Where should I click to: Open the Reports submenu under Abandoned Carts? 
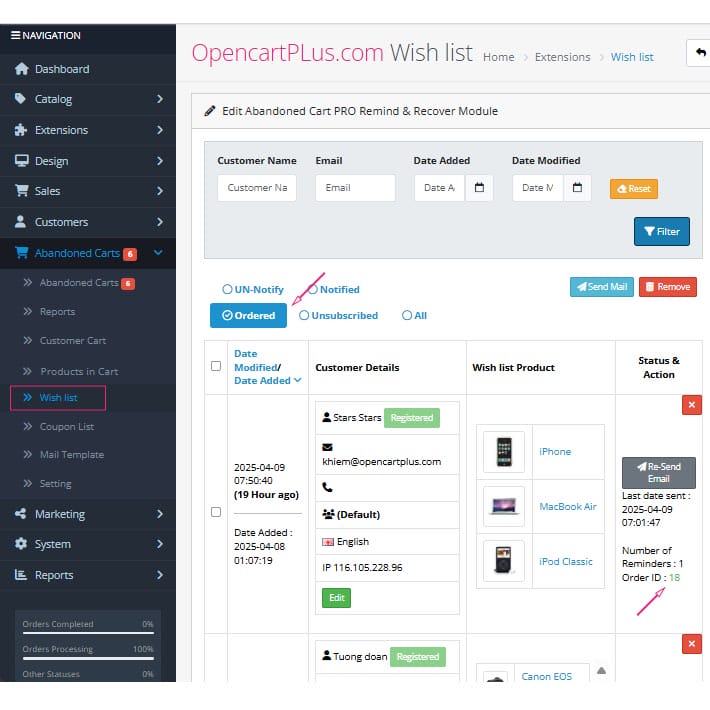(57, 312)
